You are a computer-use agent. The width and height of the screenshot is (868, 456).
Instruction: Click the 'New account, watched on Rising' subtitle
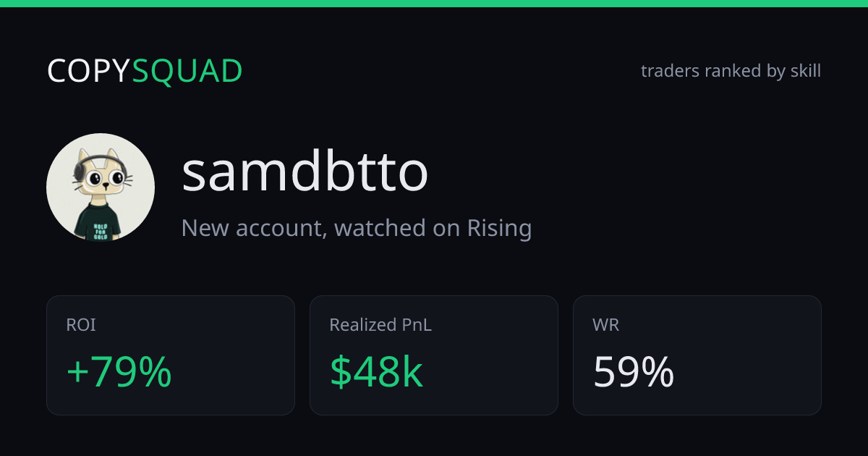click(x=357, y=228)
